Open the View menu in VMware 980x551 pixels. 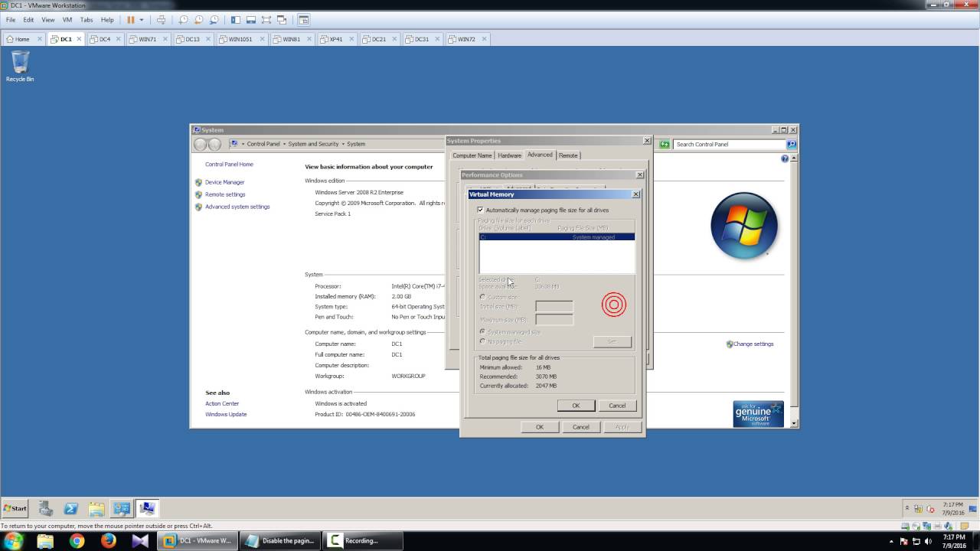47,20
